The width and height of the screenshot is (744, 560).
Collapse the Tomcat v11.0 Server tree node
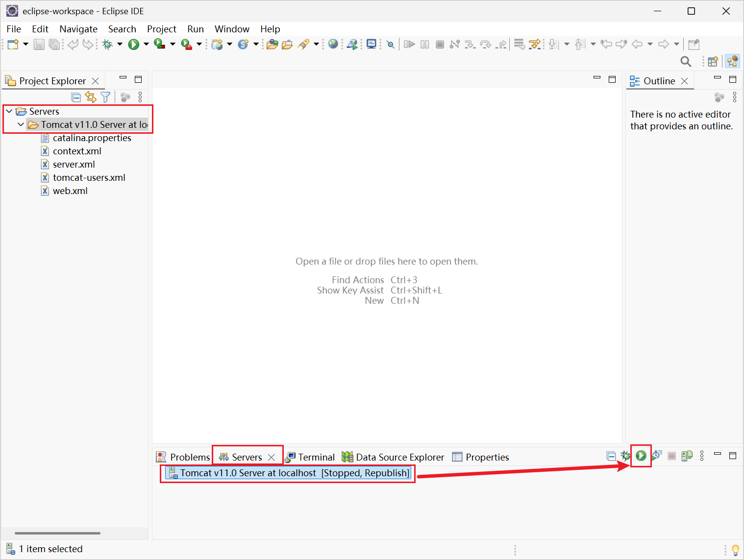(21, 124)
